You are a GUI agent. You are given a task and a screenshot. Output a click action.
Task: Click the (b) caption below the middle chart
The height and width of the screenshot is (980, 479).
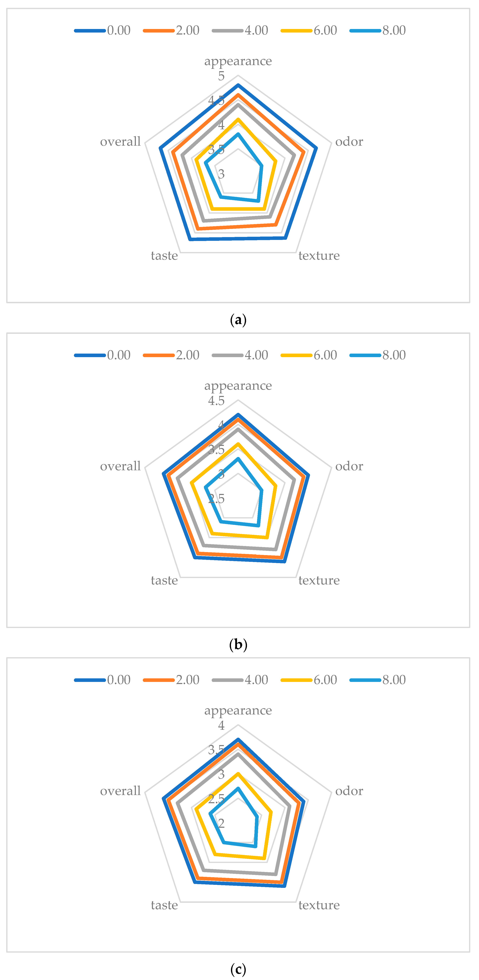(x=238, y=644)
